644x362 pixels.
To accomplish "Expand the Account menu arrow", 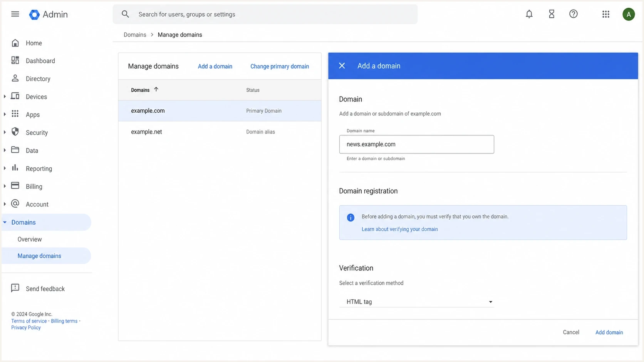I will point(5,204).
